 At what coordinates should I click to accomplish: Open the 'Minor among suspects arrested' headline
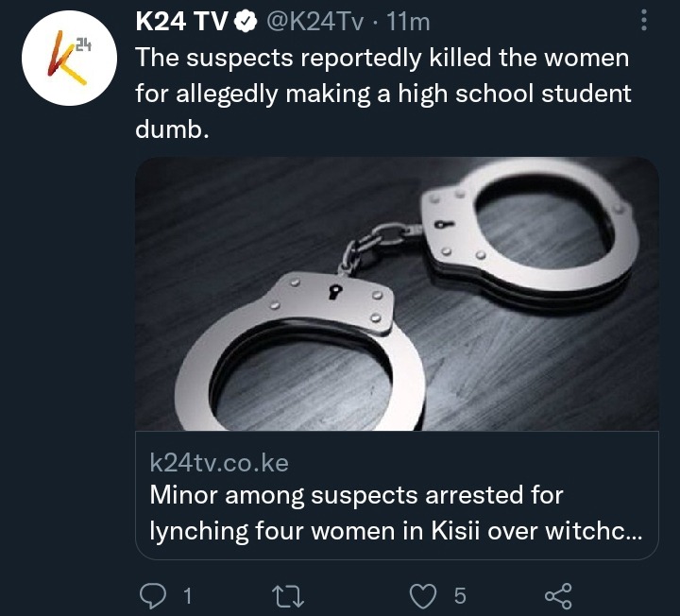click(356, 495)
